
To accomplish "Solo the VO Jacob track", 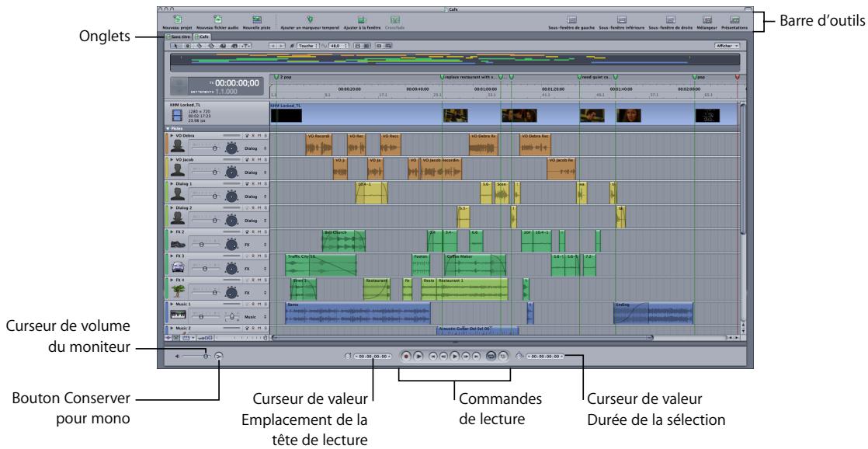I will [x=266, y=159].
